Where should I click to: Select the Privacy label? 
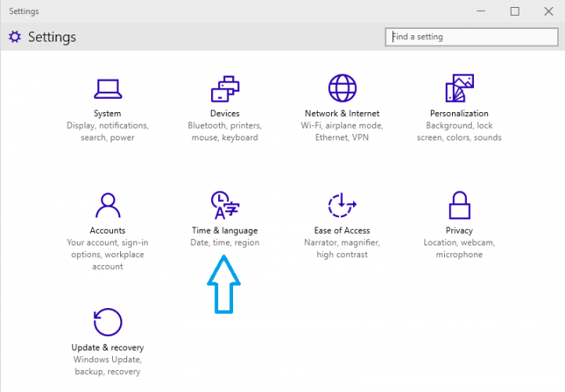(459, 230)
